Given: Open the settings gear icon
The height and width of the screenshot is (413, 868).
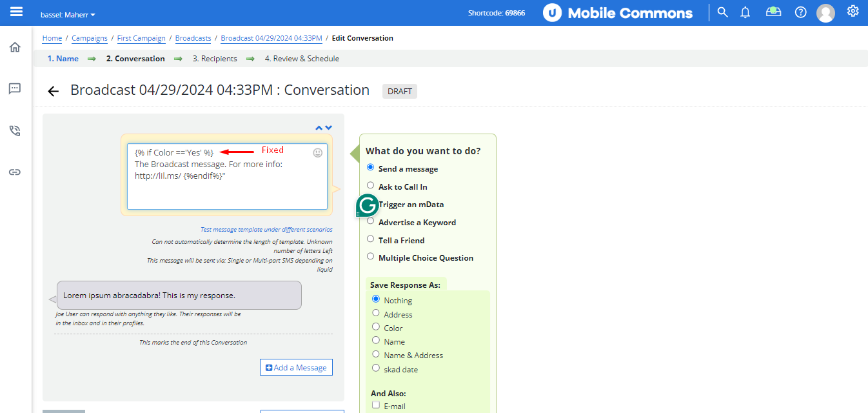Looking at the screenshot, I should [853, 11].
